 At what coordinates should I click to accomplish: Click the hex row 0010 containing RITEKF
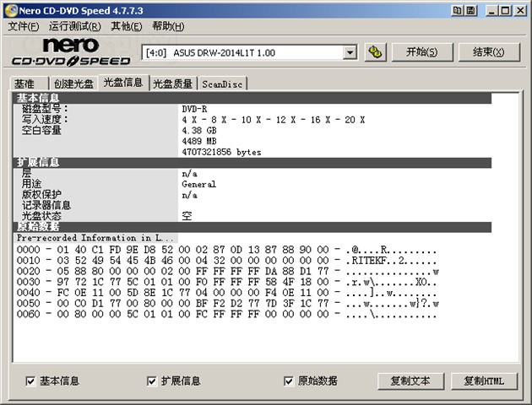coord(226,261)
